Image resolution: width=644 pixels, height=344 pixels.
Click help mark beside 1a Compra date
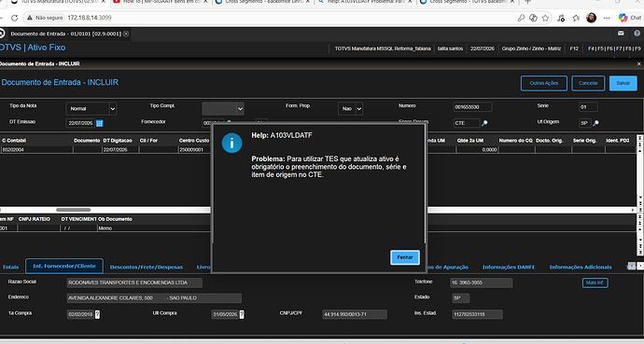[97, 314]
